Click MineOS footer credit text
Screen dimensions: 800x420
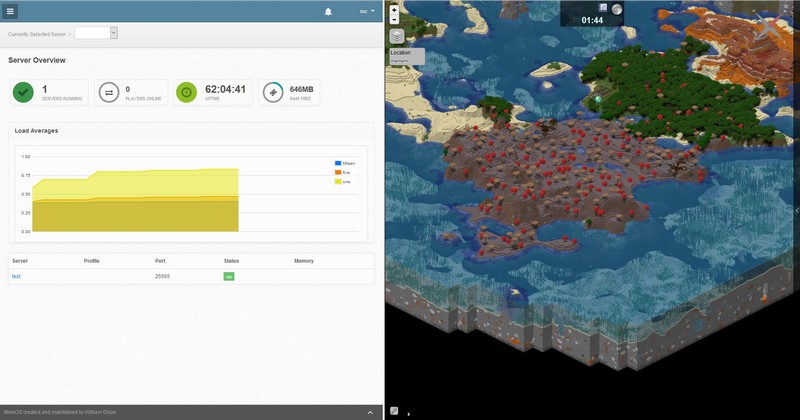tap(60, 412)
